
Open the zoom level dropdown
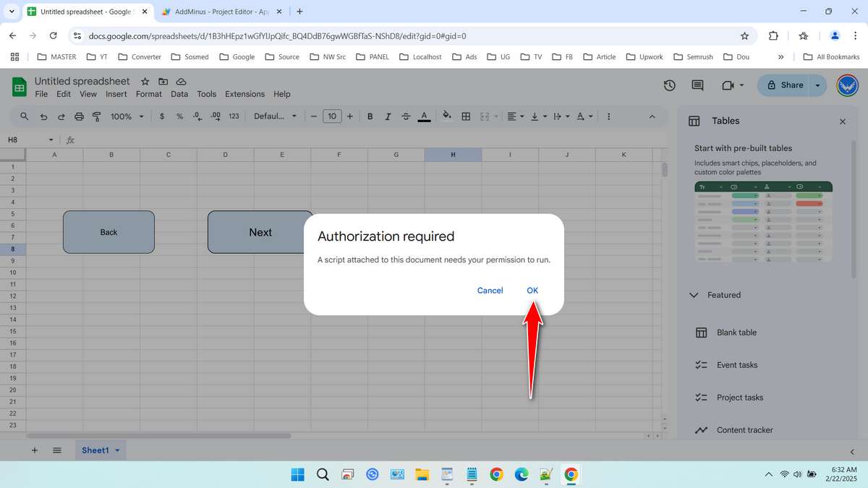click(127, 116)
